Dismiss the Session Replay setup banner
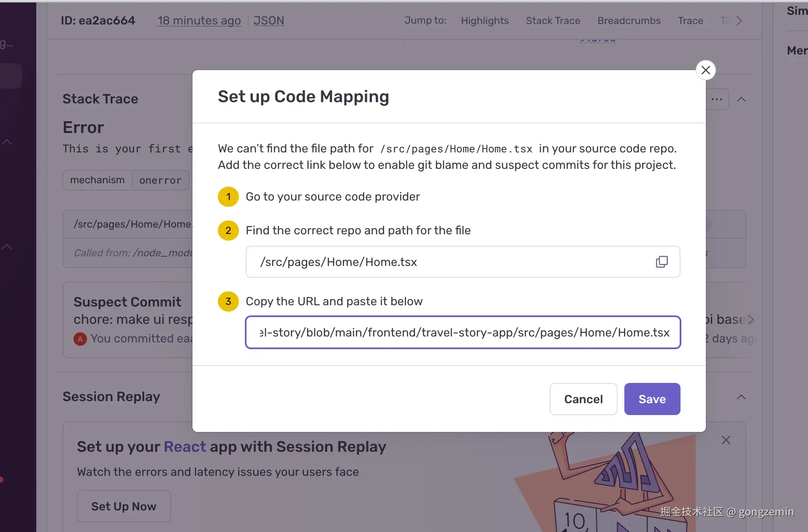 (x=726, y=440)
